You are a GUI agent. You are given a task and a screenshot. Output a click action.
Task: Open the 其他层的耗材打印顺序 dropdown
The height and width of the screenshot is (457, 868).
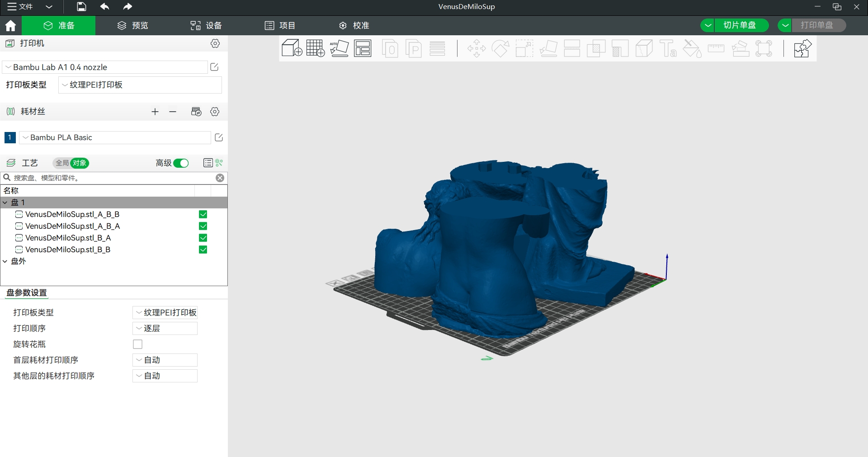tap(165, 376)
